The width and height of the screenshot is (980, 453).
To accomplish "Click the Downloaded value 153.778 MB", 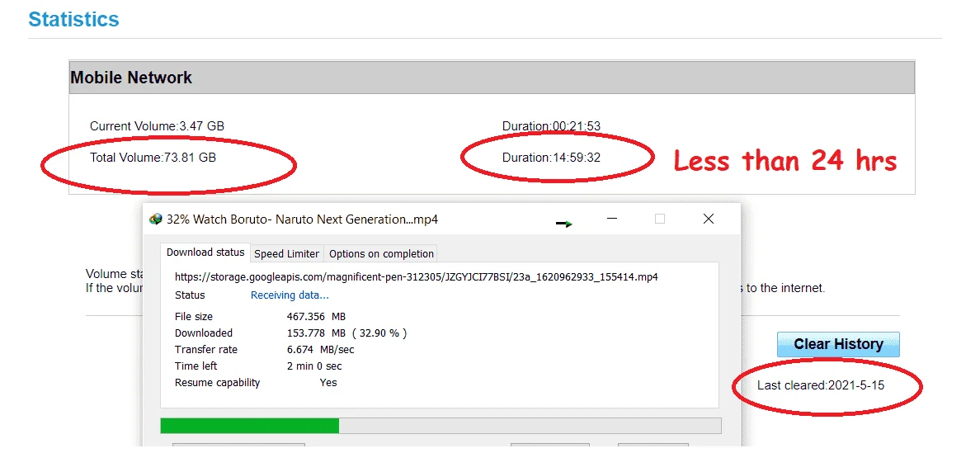I will (x=346, y=333).
